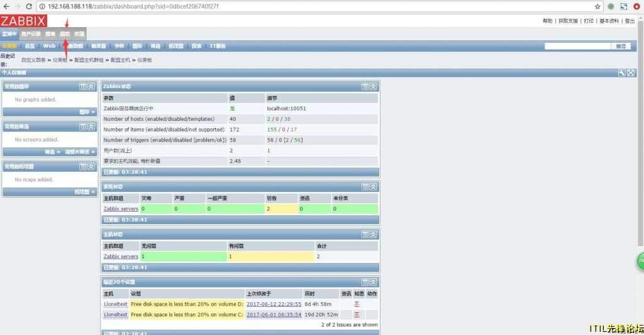The width and height of the screenshot is (644, 335).
Task: Select the Web submenu item
Action: [x=49, y=46]
